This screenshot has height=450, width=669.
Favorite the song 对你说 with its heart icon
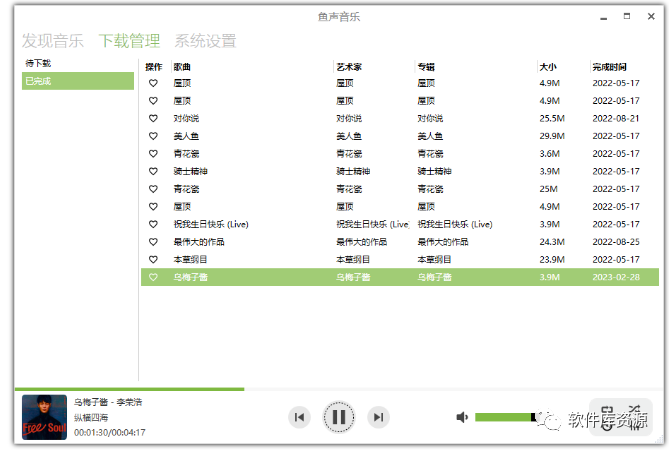pyautogui.click(x=153, y=118)
